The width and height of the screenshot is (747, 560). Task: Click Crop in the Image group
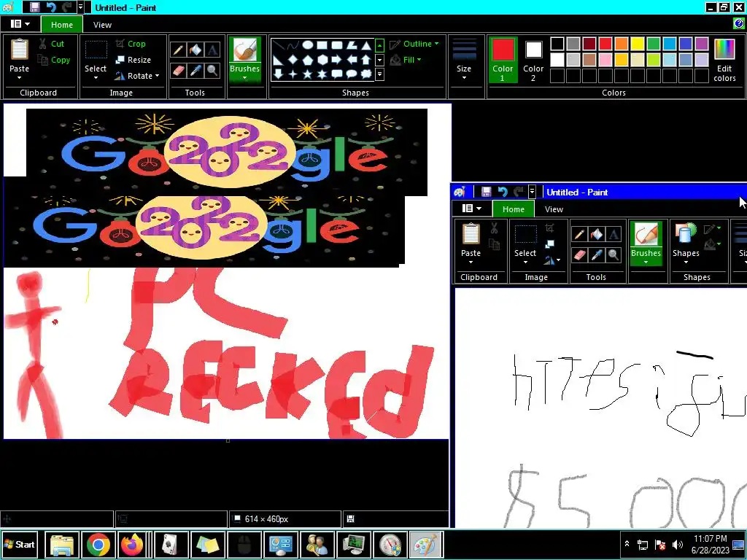pyautogui.click(x=131, y=44)
